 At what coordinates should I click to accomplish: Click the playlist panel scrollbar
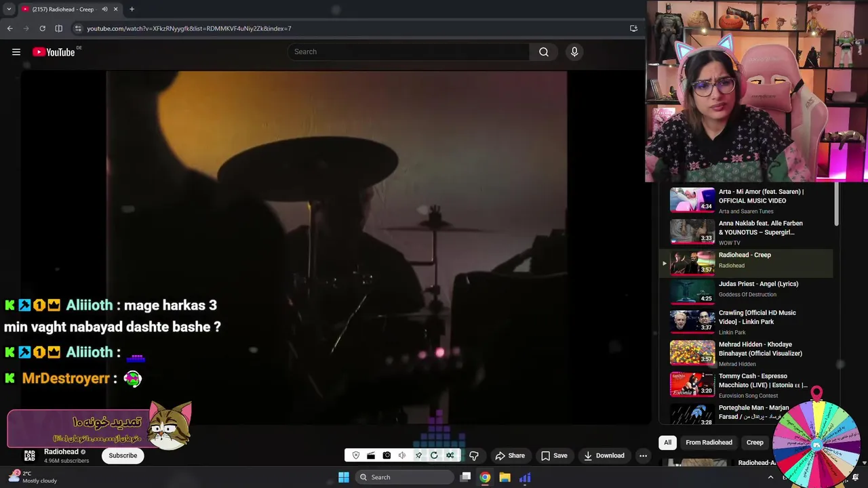pos(837,205)
